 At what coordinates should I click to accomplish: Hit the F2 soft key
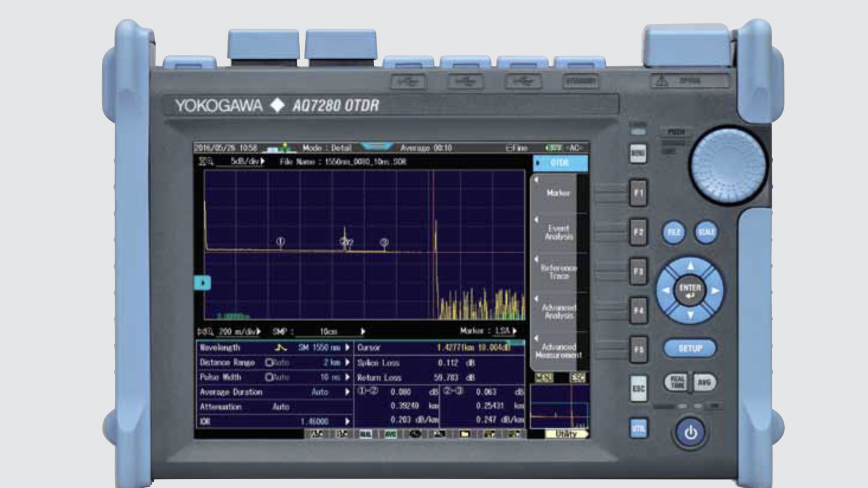point(638,232)
